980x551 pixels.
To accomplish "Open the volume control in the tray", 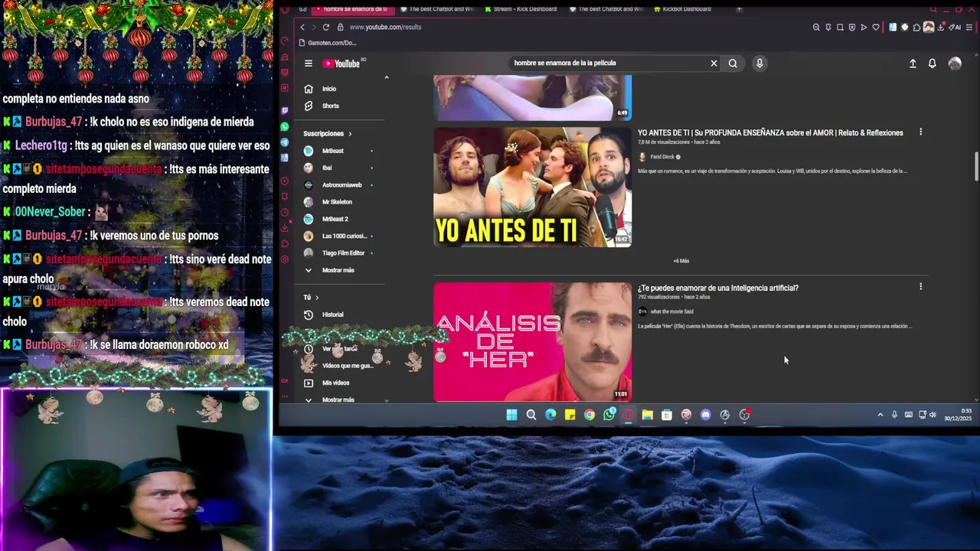I will (933, 415).
